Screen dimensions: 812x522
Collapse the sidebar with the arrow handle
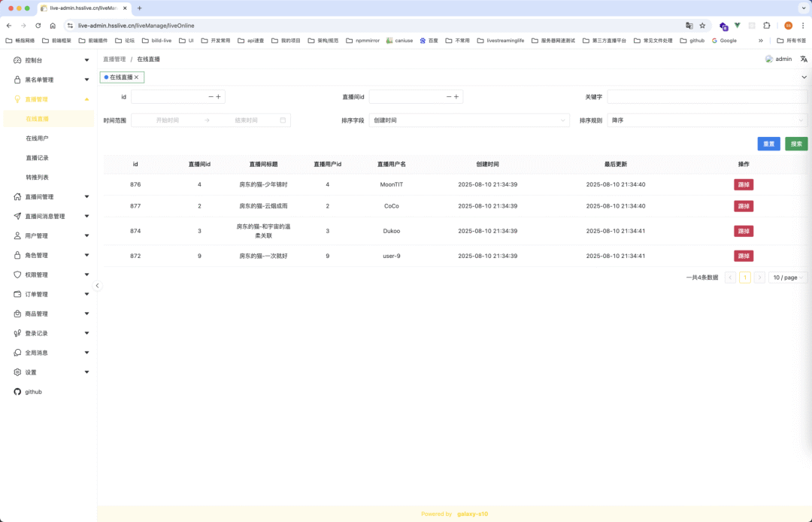[x=97, y=286]
